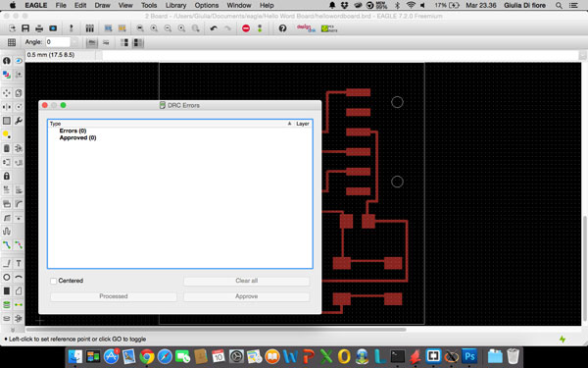Select the Group tool icon
The image size is (588, 368).
click(x=7, y=121)
